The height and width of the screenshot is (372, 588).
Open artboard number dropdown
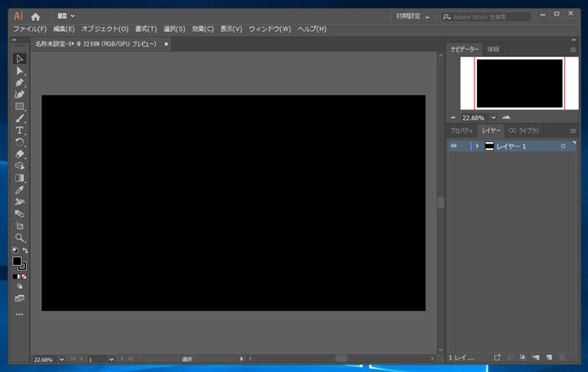coord(111,359)
